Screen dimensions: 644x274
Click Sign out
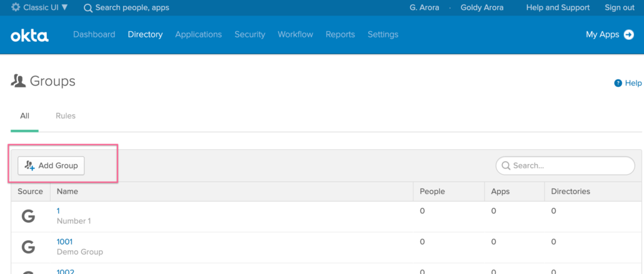[620, 7]
